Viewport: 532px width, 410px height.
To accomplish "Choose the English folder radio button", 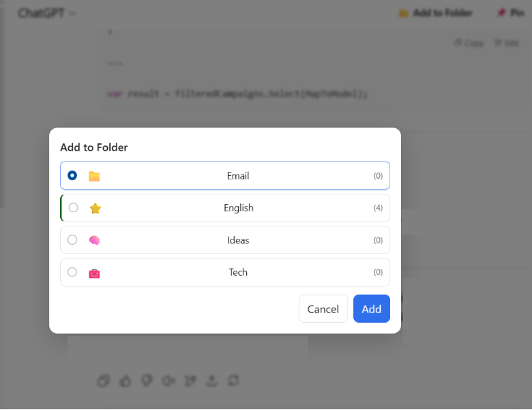I will [x=73, y=207].
